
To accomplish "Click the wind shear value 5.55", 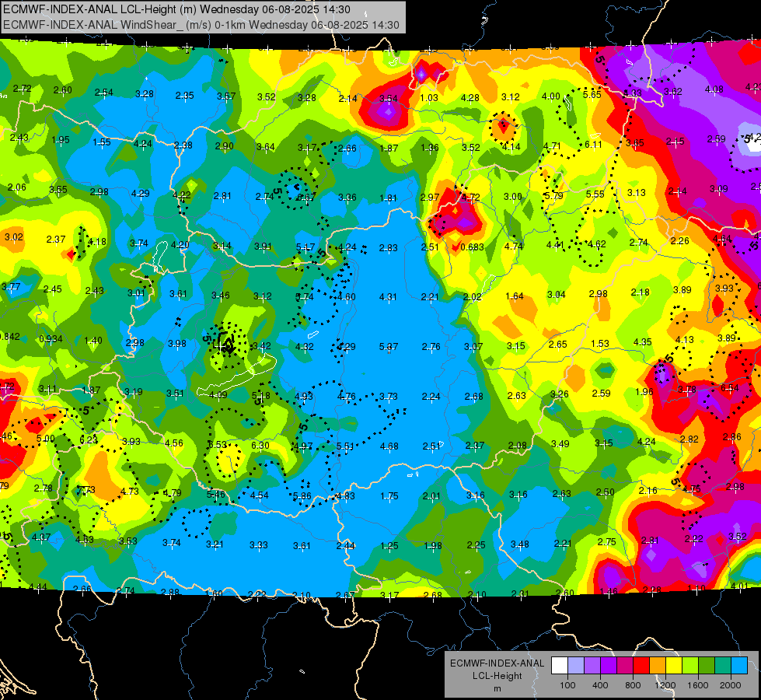I will (x=595, y=194).
